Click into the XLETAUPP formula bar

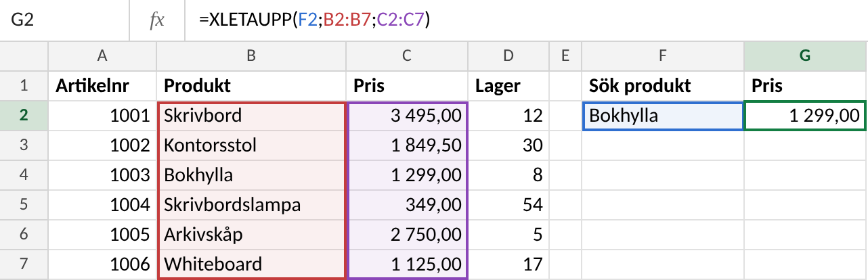pos(526,20)
